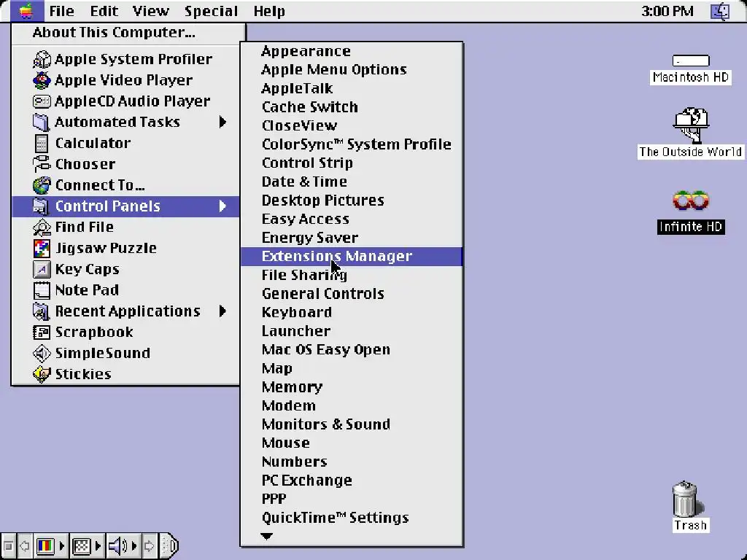Open color depth module popup arrow
747x560 pixels.
62,545
